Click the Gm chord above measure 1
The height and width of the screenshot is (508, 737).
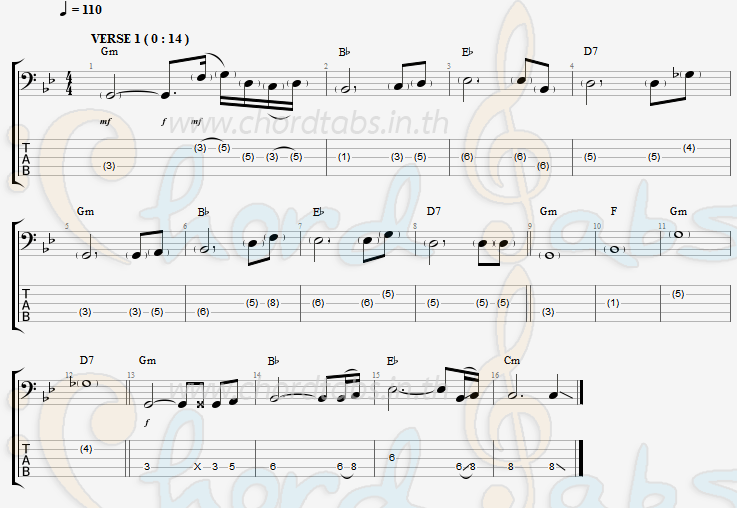click(109, 51)
